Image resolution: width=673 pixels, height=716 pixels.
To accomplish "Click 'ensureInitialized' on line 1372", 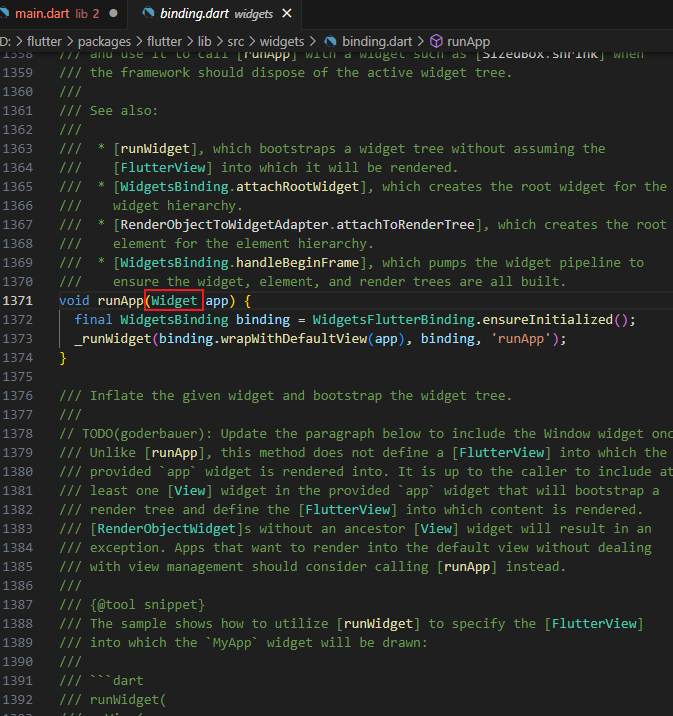I will coord(547,320).
